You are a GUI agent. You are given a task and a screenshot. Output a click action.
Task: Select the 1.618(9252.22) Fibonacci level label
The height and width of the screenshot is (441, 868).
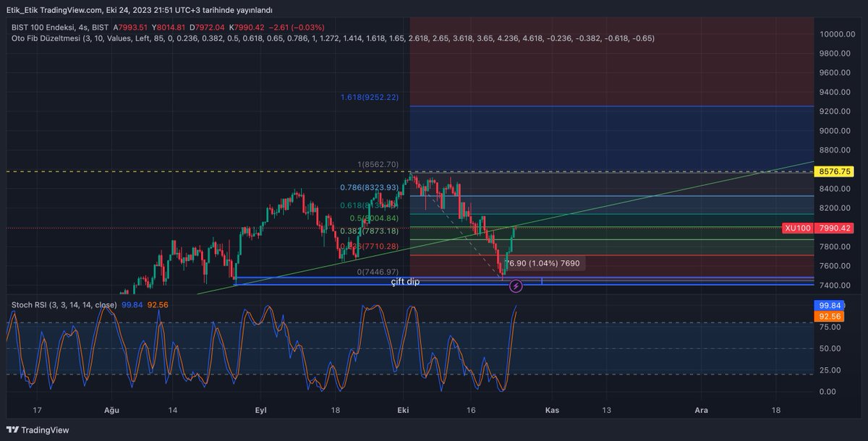click(370, 97)
